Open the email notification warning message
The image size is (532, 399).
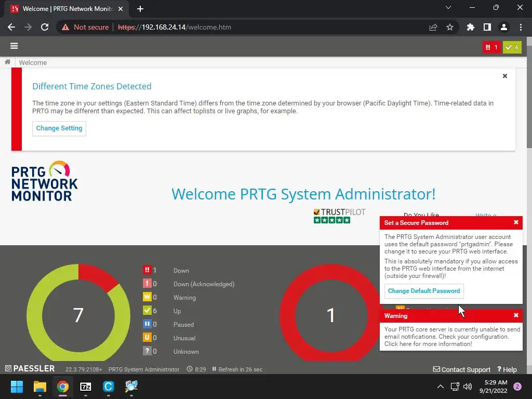[452, 337]
